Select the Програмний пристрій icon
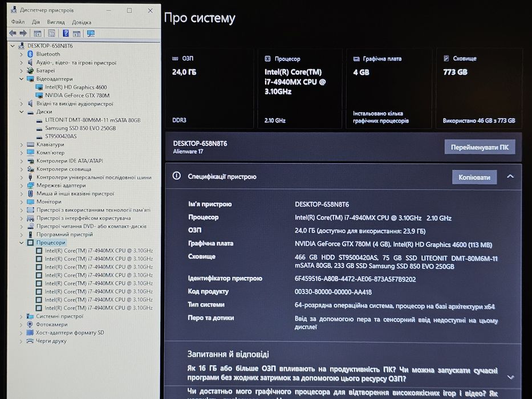532x399 pixels. [30, 234]
